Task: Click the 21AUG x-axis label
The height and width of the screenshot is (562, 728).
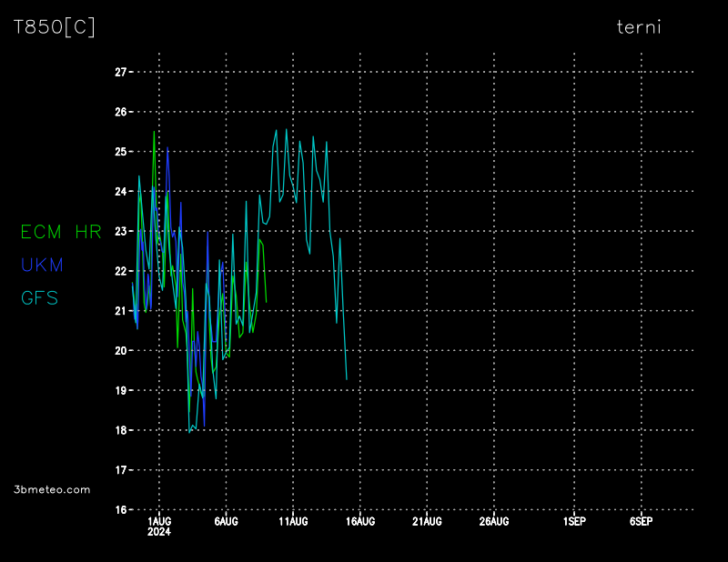Action: 427,522
